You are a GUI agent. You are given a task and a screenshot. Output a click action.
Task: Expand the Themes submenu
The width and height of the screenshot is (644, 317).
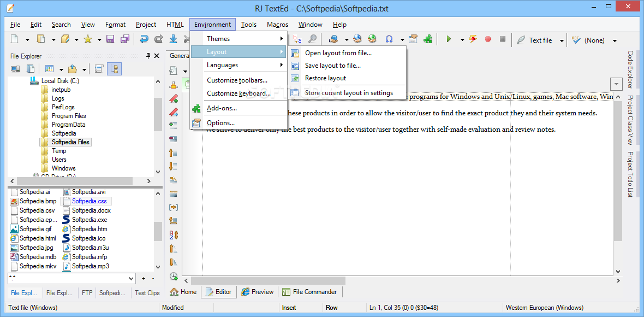[238, 39]
